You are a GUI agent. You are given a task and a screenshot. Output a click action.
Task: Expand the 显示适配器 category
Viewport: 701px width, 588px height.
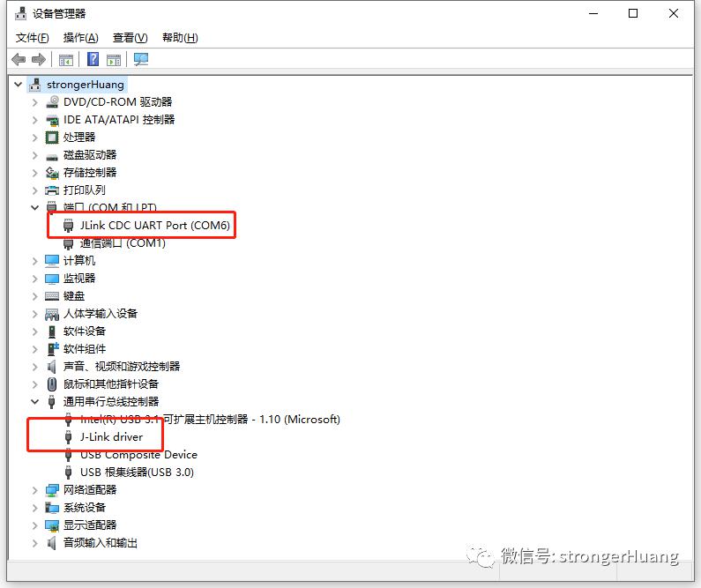tap(35, 525)
